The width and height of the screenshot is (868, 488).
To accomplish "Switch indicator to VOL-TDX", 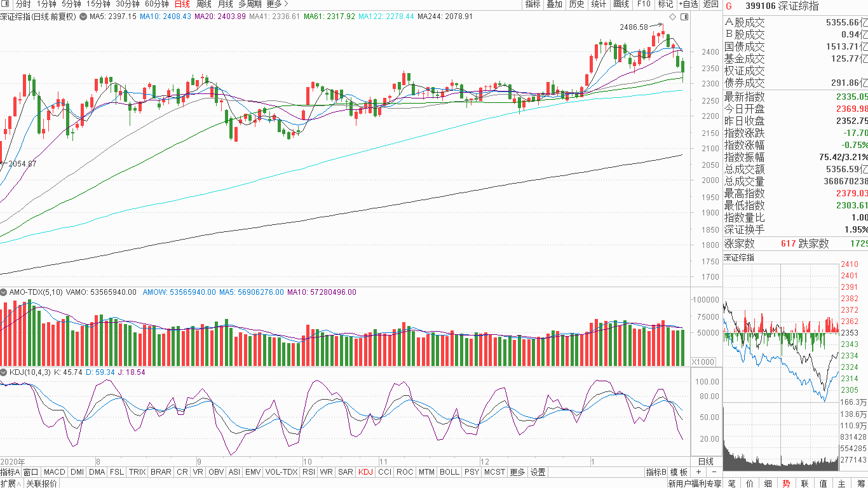I will pyautogui.click(x=281, y=472).
